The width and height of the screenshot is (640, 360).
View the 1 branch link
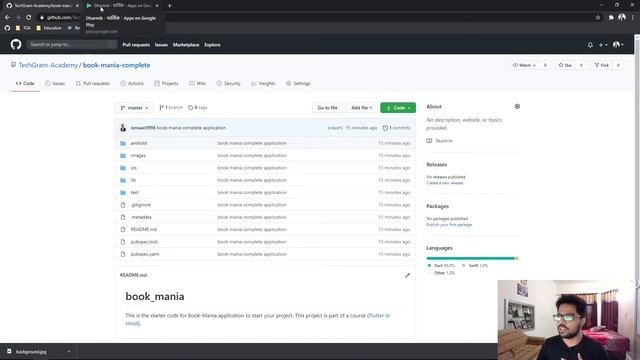[x=171, y=107]
